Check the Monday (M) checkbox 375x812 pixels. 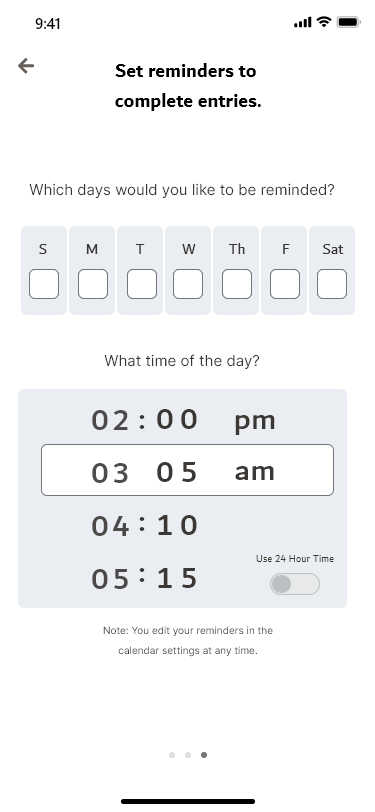click(x=93, y=284)
